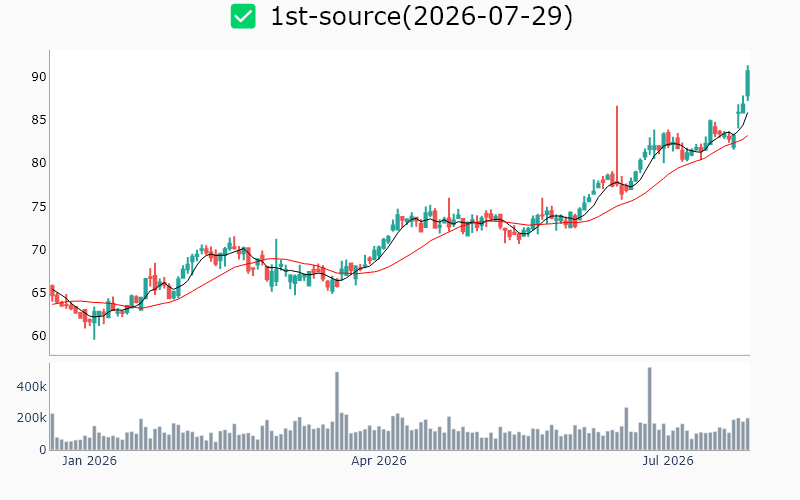Image resolution: width=800 pixels, height=500 pixels.
Task: Click the 200k volume axis label
Action: click(x=31, y=418)
